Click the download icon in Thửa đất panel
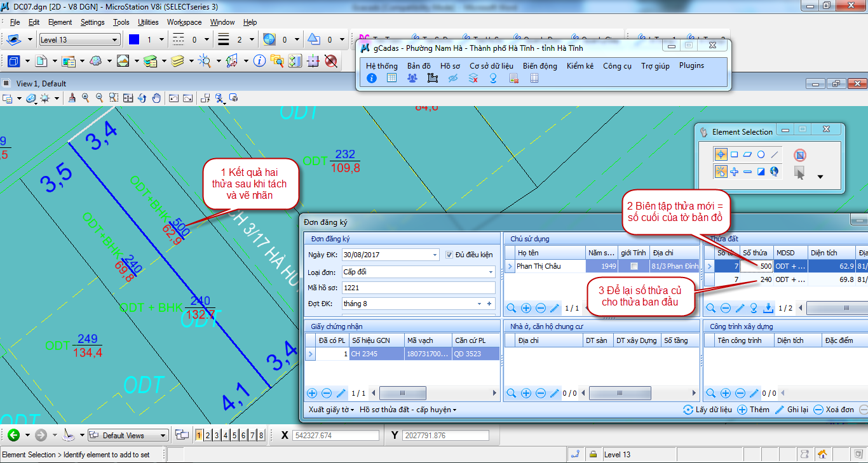This screenshot has height=463, width=868. tap(768, 308)
